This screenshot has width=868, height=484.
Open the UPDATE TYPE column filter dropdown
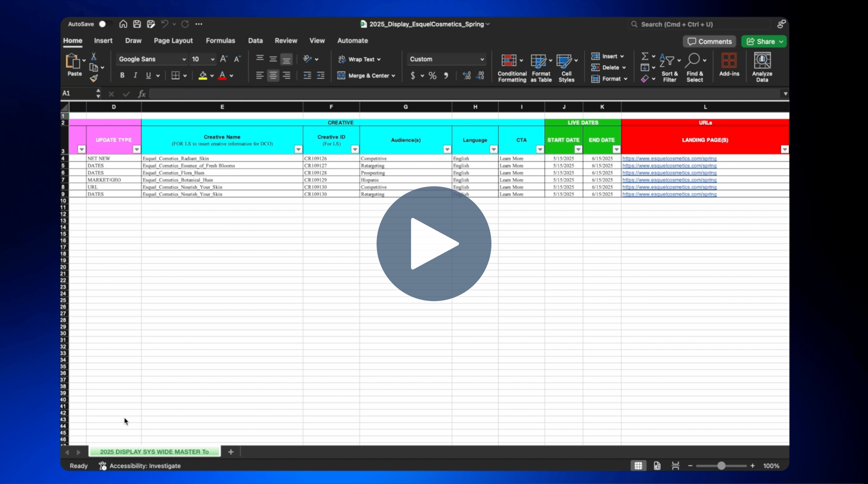pyautogui.click(x=137, y=149)
